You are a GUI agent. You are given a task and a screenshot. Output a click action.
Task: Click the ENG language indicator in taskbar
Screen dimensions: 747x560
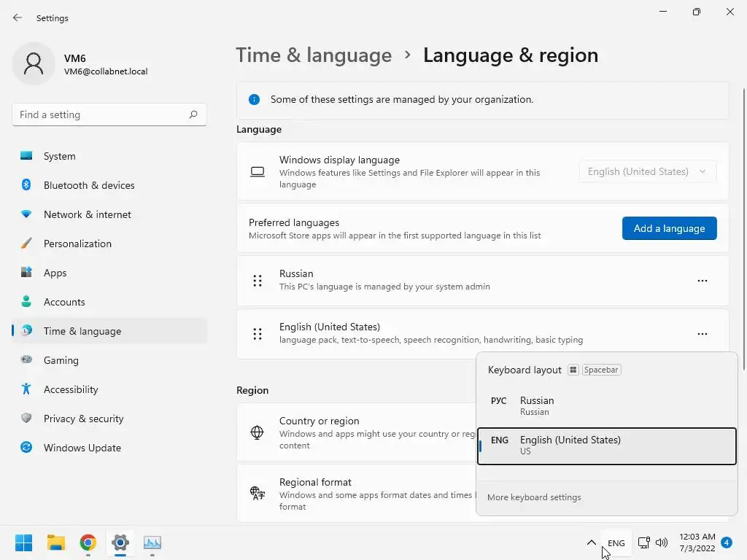click(616, 542)
